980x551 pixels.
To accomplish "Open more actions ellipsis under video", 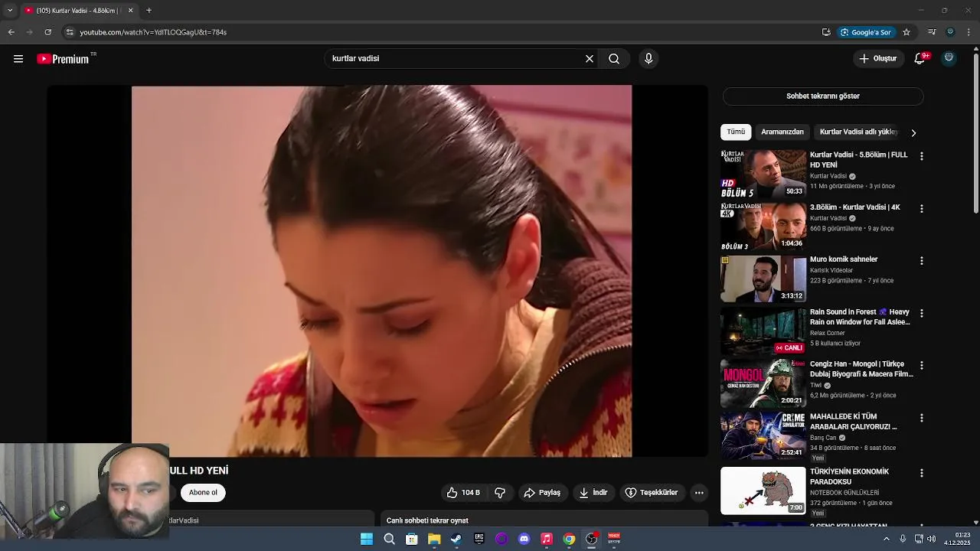I will coord(699,493).
